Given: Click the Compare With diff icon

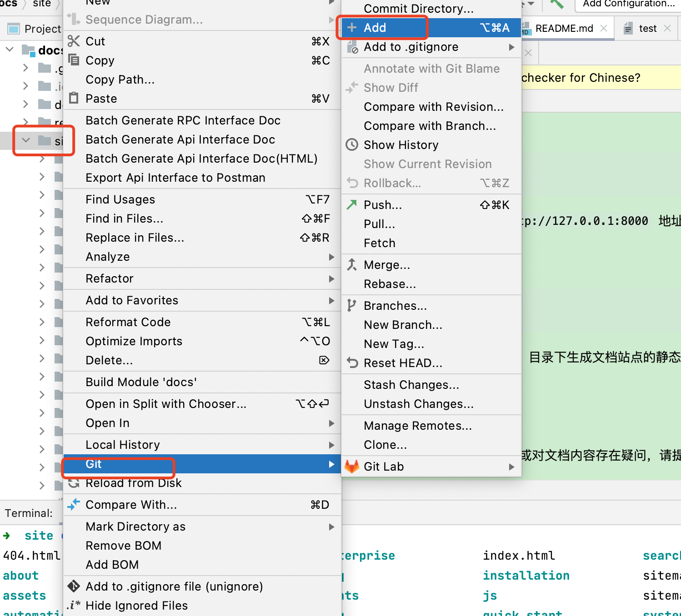Looking at the screenshot, I should pyautogui.click(x=73, y=504).
